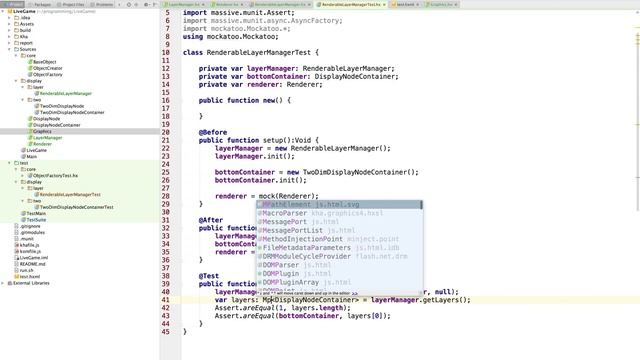Image resolution: width=640 pixels, height=360 pixels.
Task: Open DisplayNodeContainer in project tree
Action: click(x=54, y=125)
